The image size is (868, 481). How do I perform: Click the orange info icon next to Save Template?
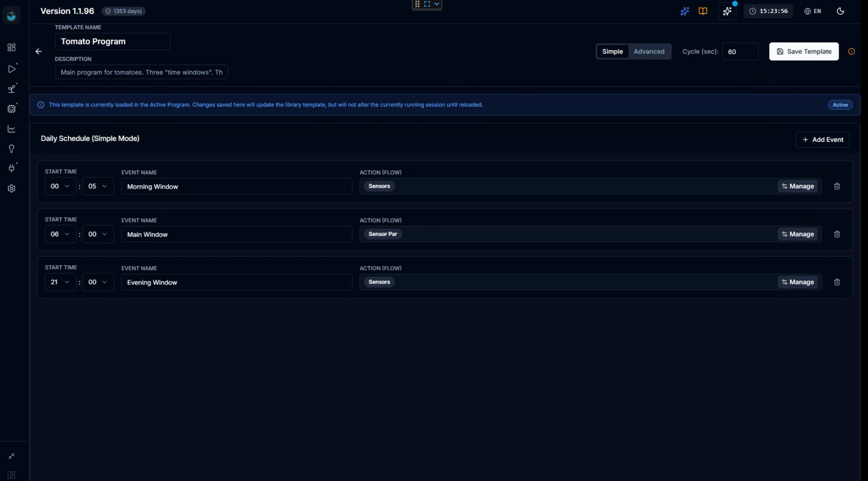click(x=852, y=52)
